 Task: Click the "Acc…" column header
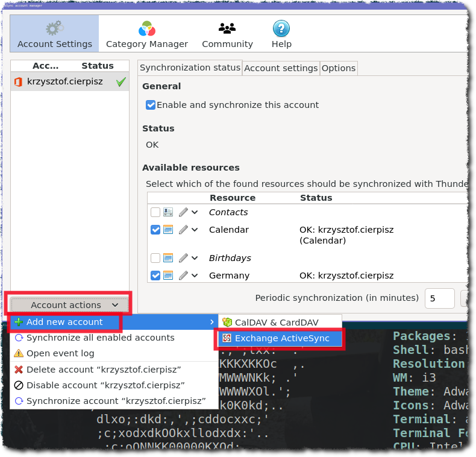coord(46,66)
